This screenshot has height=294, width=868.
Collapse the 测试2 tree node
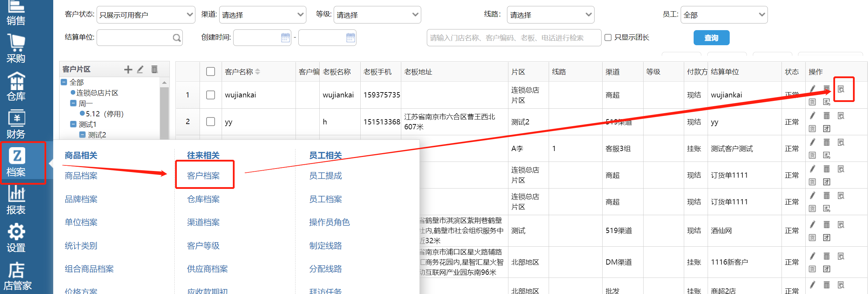tap(82, 135)
